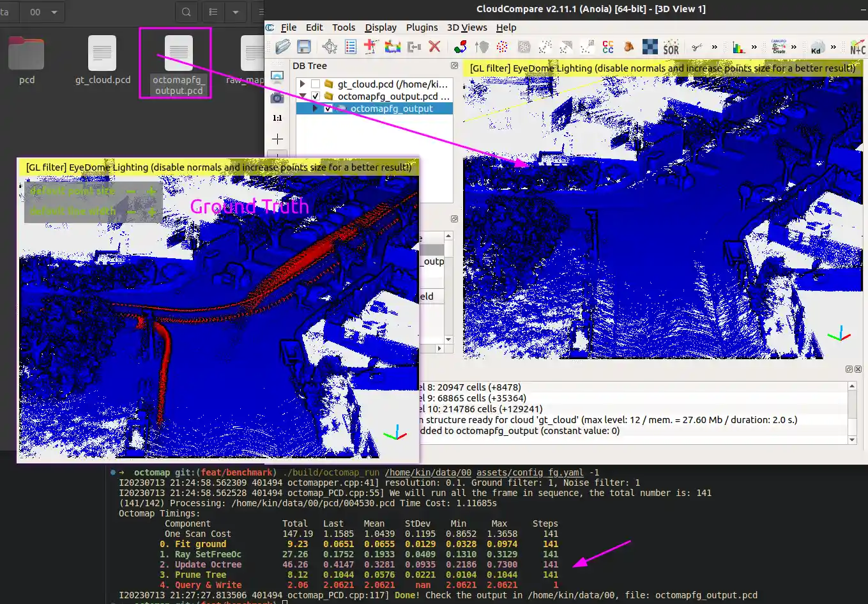Click the camera icon in left sidebar
Image resolution: width=868 pixels, height=604 pixels.
point(277,98)
